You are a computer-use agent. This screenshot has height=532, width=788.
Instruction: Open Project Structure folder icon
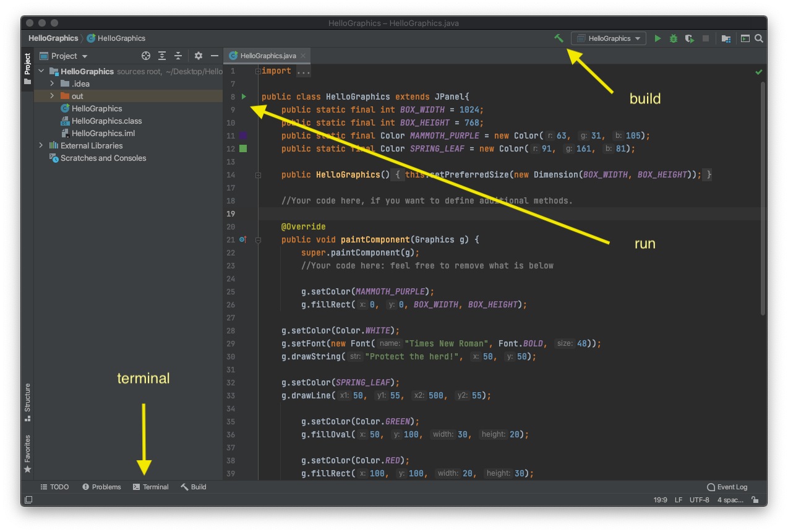tap(726, 38)
